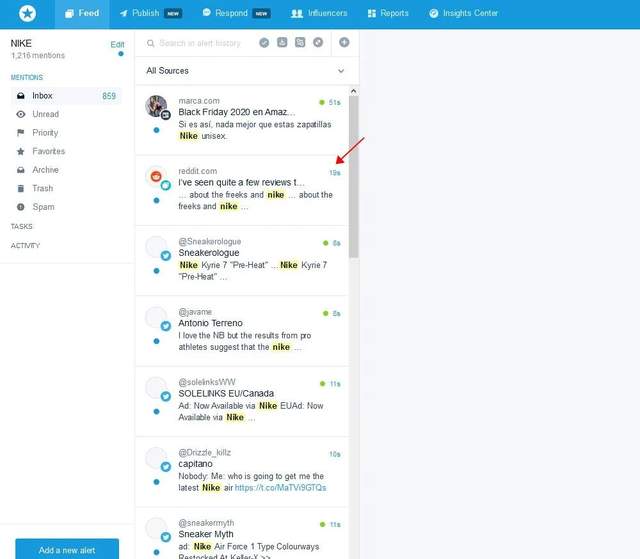Click the @solelinksWW handle
Image resolution: width=640 pixels, height=559 pixels.
[x=207, y=382]
